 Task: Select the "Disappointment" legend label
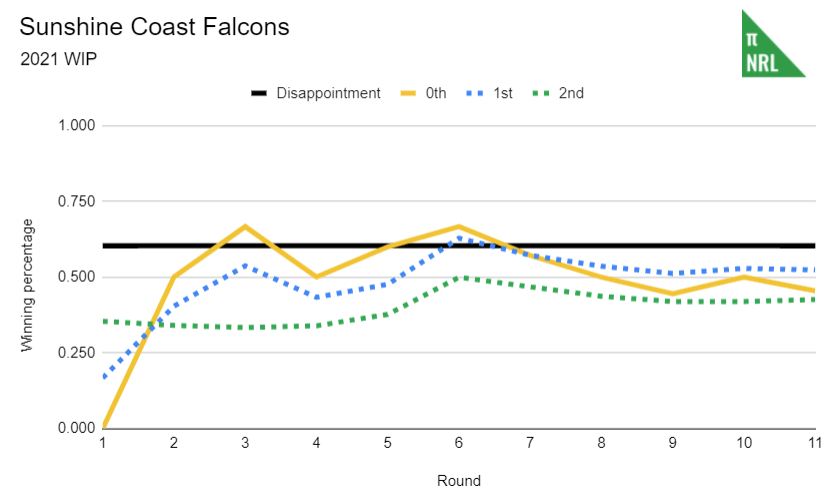pyautogui.click(x=330, y=93)
